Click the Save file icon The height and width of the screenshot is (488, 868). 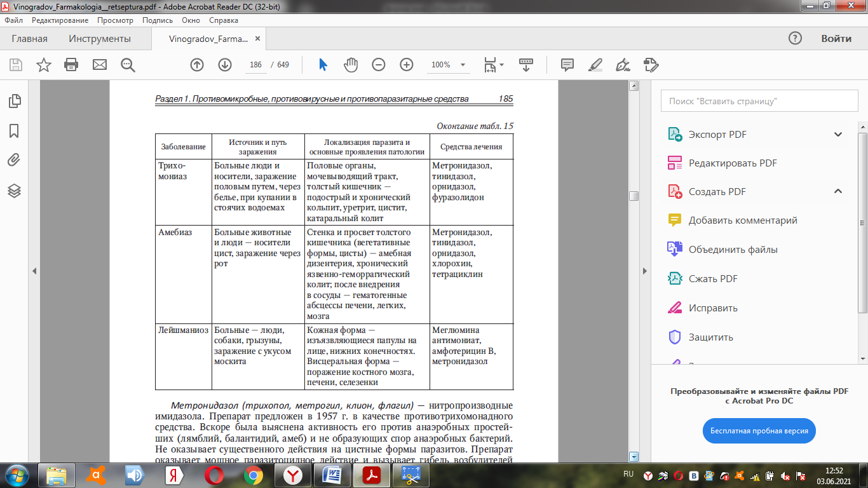point(16,65)
